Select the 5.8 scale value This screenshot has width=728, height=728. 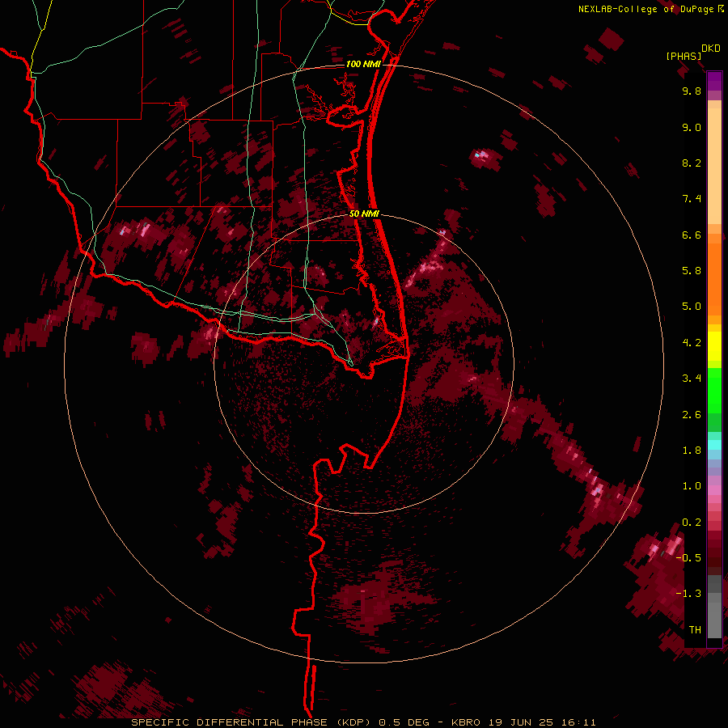(x=692, y=271)
